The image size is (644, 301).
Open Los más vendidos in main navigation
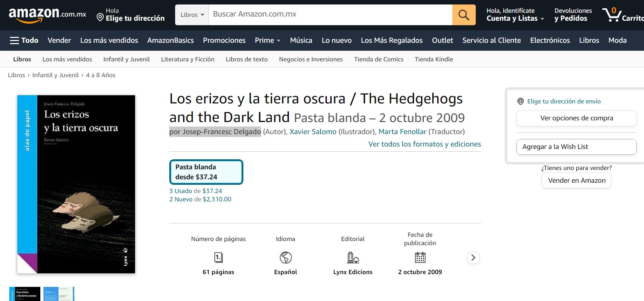109,40
